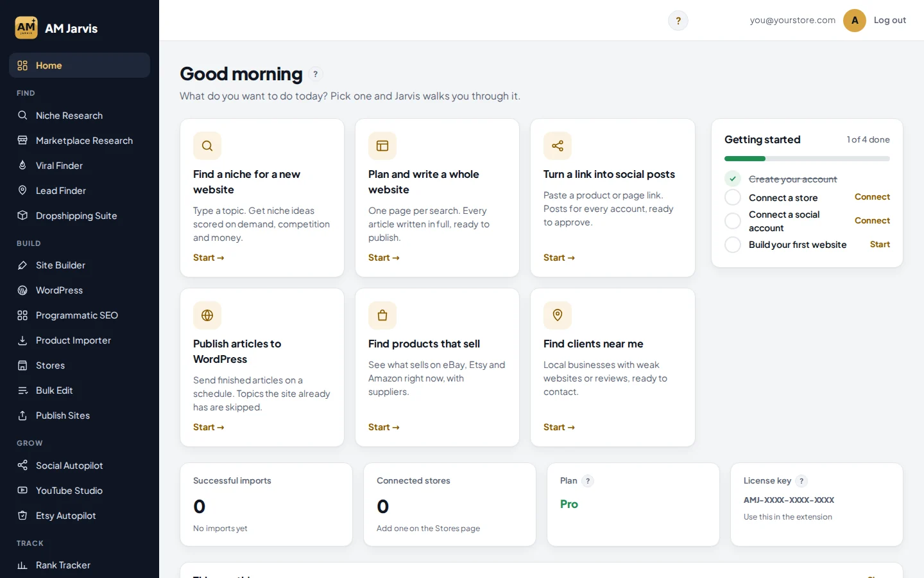
Task: Click the license key AMJ-XXXX-XXXX-XXXX
Action: click(789, 500)
